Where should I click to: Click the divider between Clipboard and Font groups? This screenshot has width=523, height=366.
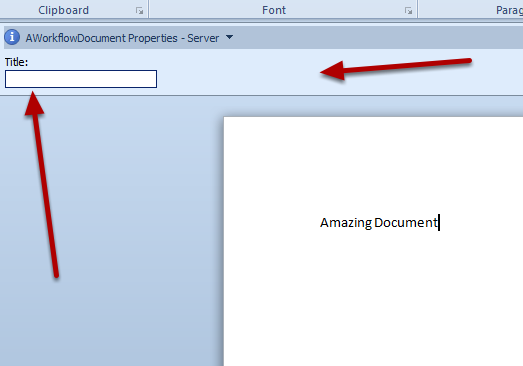pos(148,9)
